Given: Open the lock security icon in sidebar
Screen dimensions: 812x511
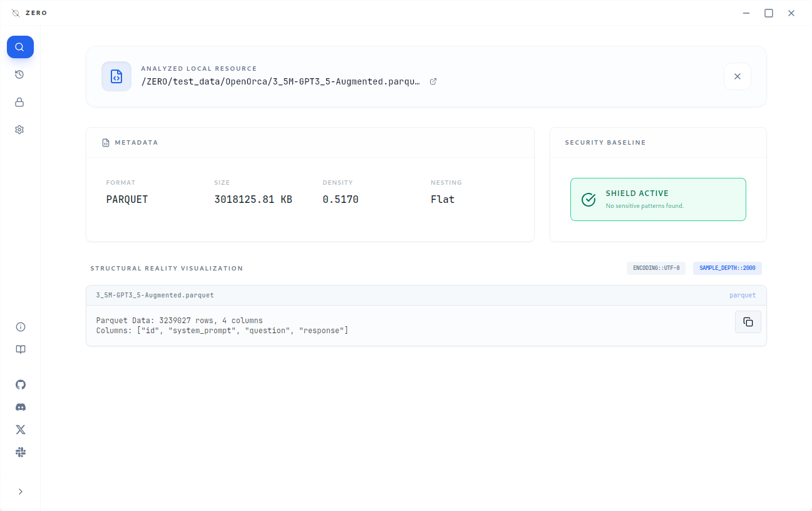Looking at the screenshot, I should [x=19, y=102].
